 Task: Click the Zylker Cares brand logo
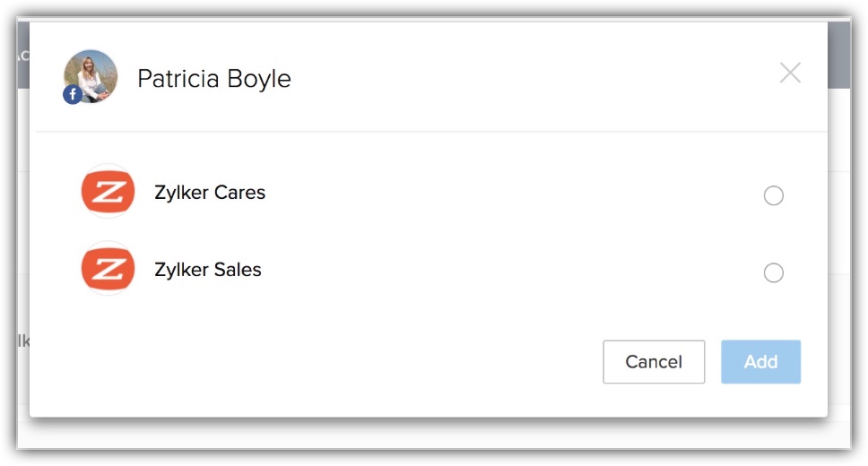[108, 192]
